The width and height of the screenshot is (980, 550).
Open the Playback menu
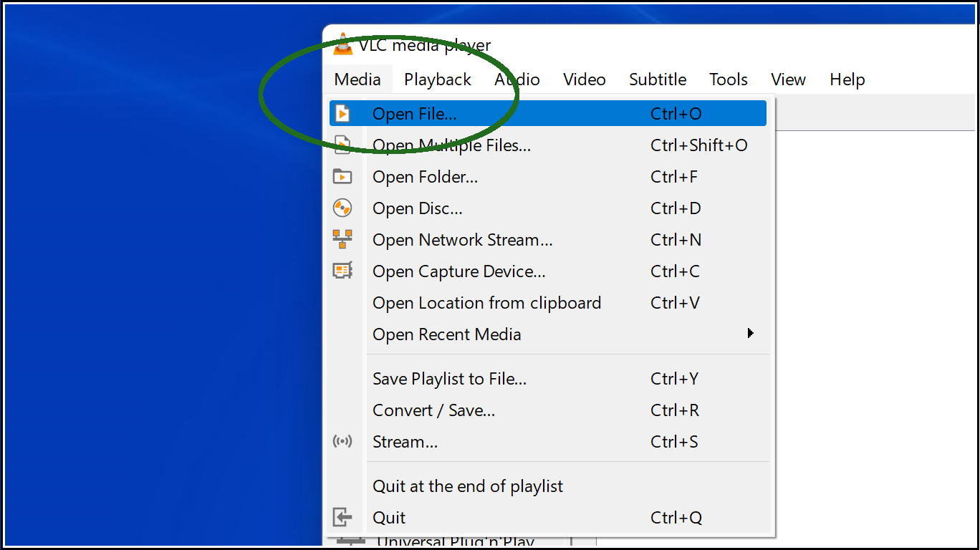(438, 79)
